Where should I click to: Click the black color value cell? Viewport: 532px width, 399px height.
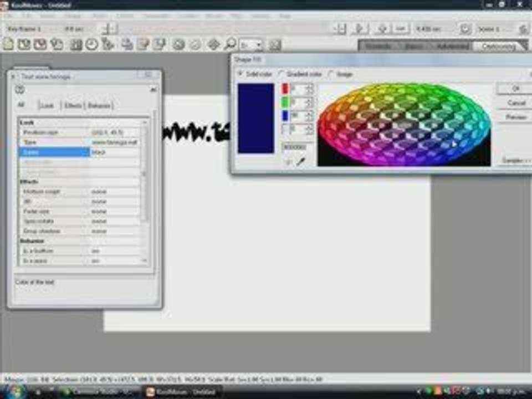click(x=115, y=152)
